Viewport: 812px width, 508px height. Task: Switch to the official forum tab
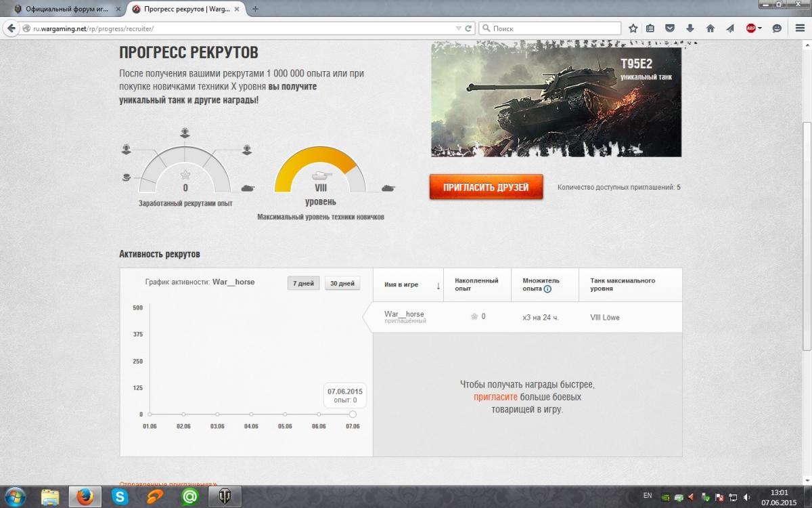65,9
